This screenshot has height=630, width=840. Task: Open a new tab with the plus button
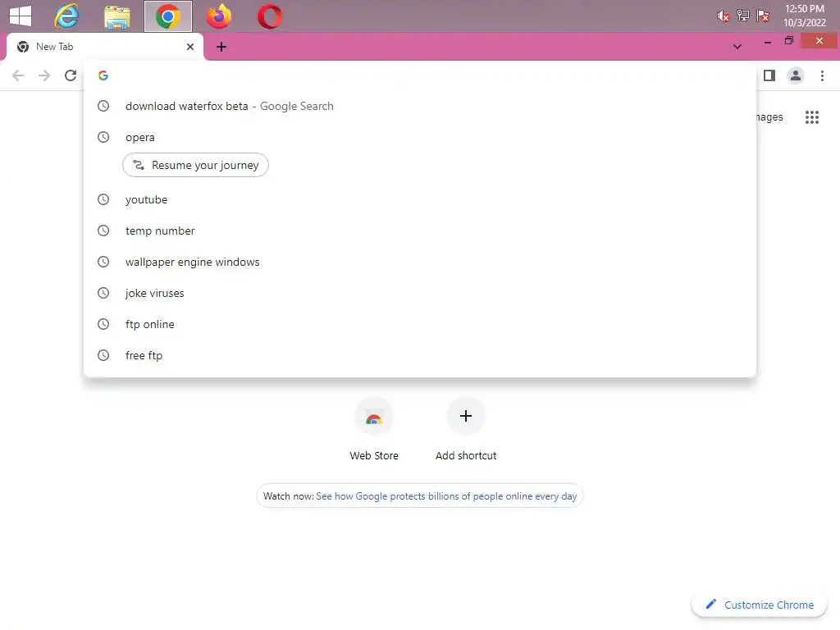pyautogui.click(x=221, y=47)
